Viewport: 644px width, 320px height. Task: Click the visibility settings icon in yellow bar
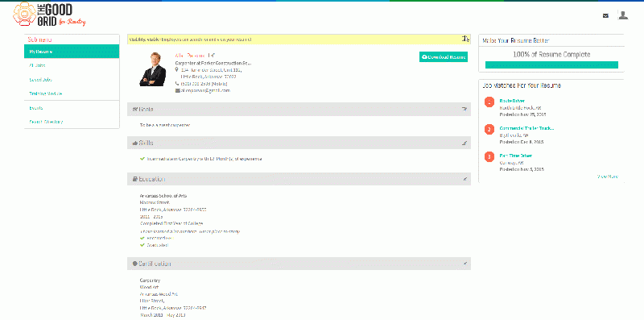[x=465, y=39]
